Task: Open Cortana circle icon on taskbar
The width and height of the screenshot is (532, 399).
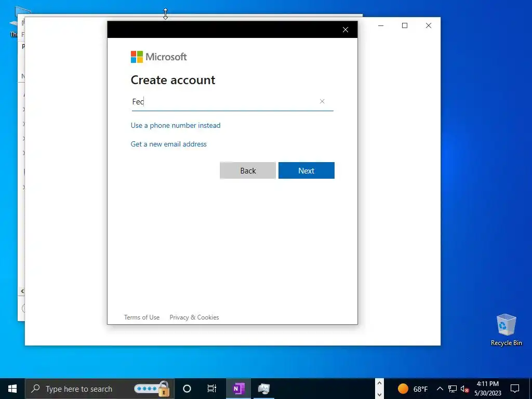Action: (x=187, y=389)
